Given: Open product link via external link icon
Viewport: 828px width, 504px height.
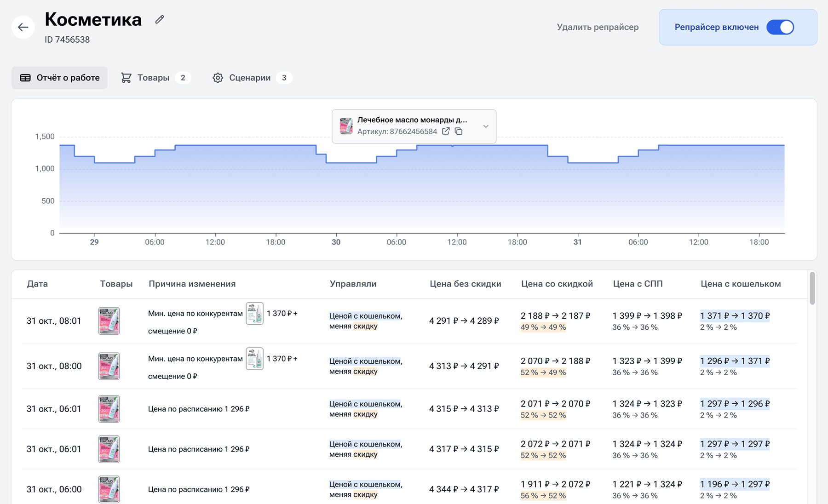Looking at the screenshot, I should point(446,132).
